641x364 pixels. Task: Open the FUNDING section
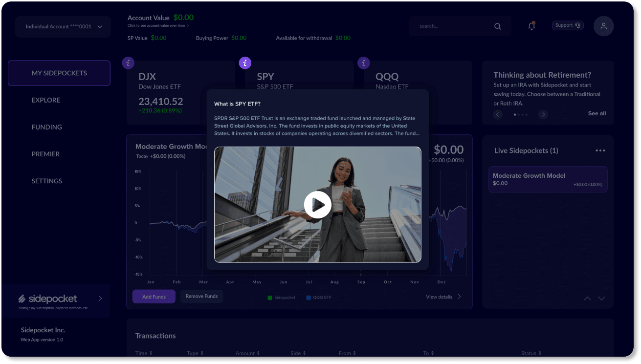click(x=47, y=127)
